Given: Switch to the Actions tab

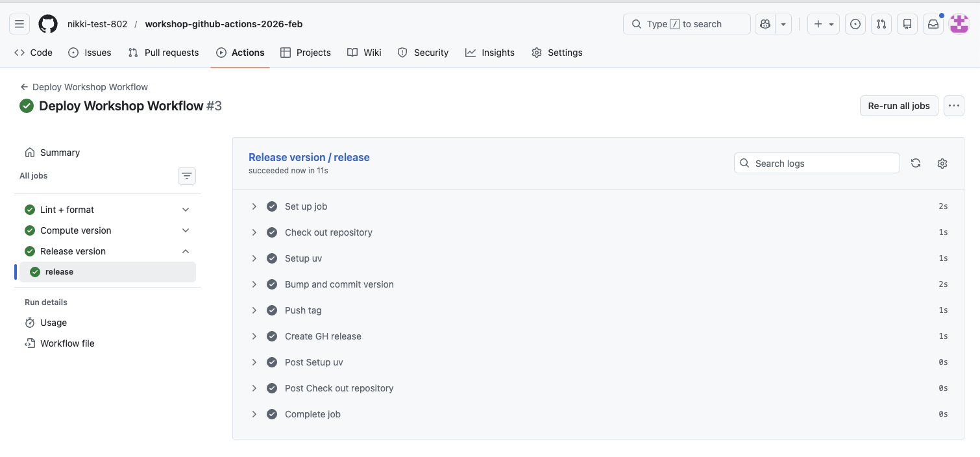Looking at the screenshot, I should coord(240,53).
